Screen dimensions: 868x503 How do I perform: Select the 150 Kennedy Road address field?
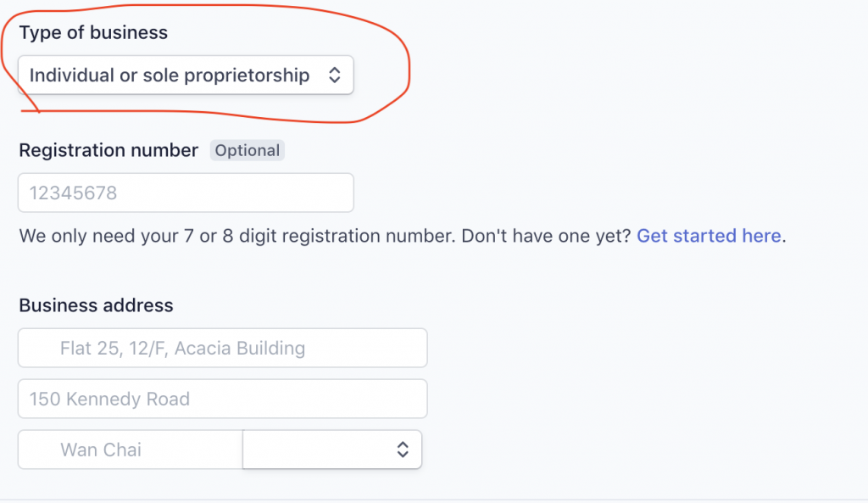tap(222, 399)
